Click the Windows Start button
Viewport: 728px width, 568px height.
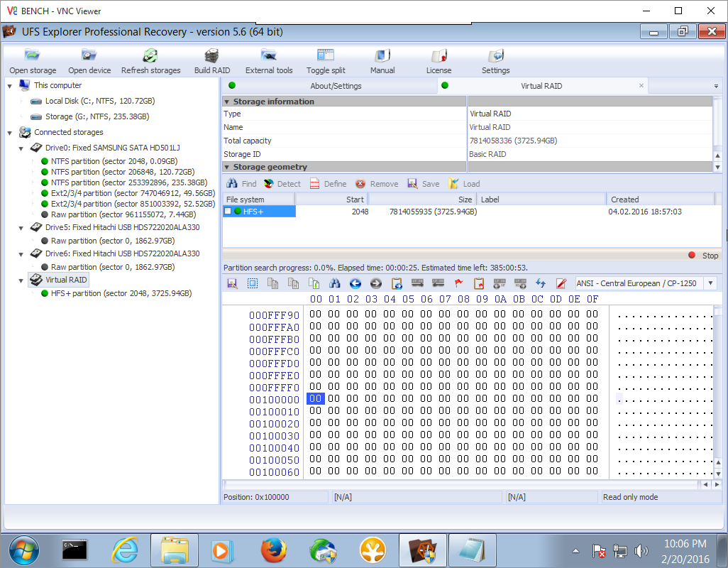coord(23,551)
